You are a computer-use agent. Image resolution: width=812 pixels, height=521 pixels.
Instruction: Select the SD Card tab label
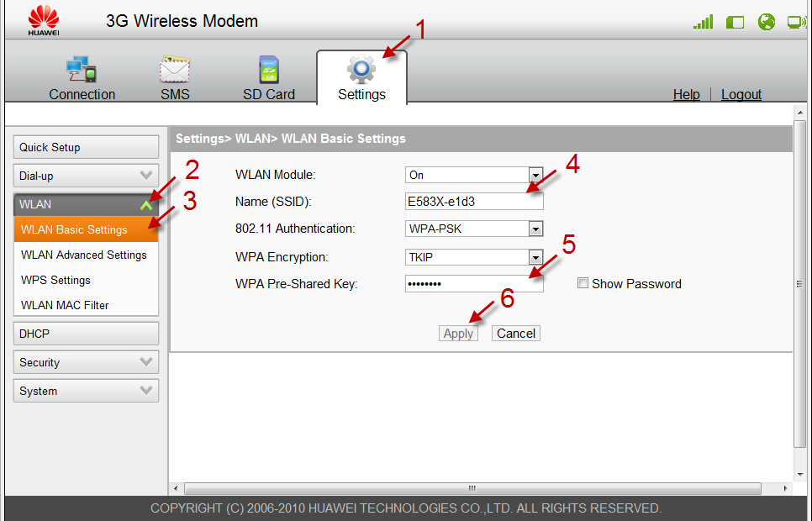coord(269,94)
